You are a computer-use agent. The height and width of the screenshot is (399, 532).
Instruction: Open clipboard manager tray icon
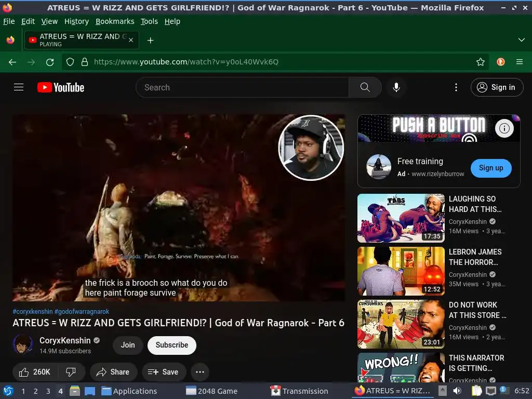click(476, 391)
